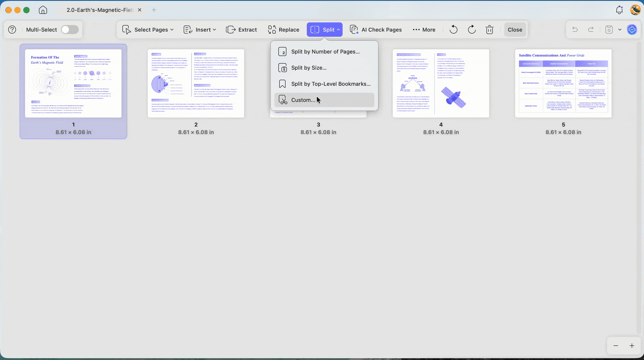Choose Split by Number of Pages

point(324,51)
